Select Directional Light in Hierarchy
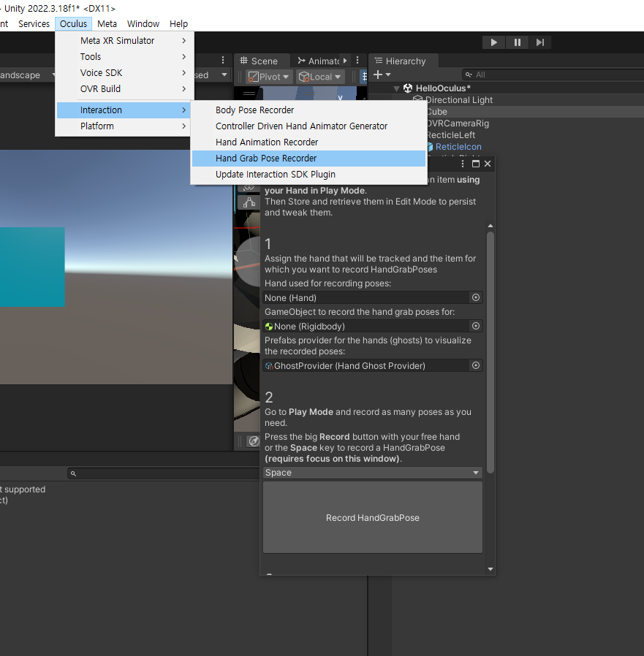 pos(459,100)
